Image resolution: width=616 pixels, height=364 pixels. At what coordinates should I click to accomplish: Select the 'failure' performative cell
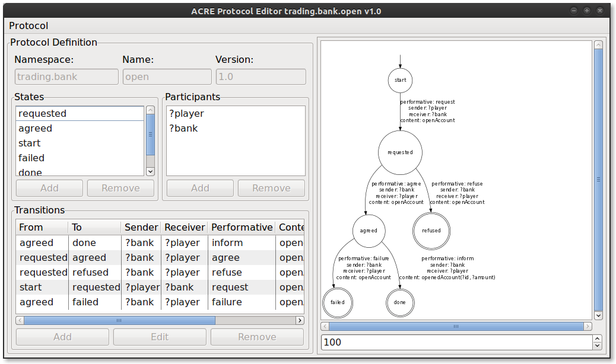(x=242, y=302)
